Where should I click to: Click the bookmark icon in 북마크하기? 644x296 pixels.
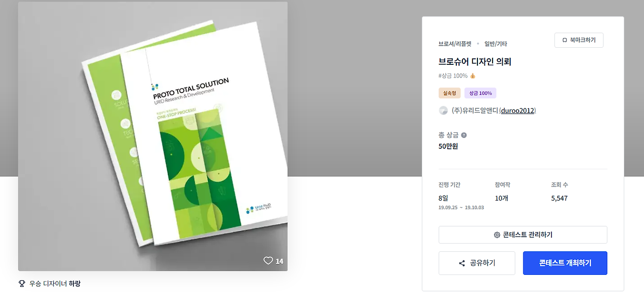click(x=565, y=40)
